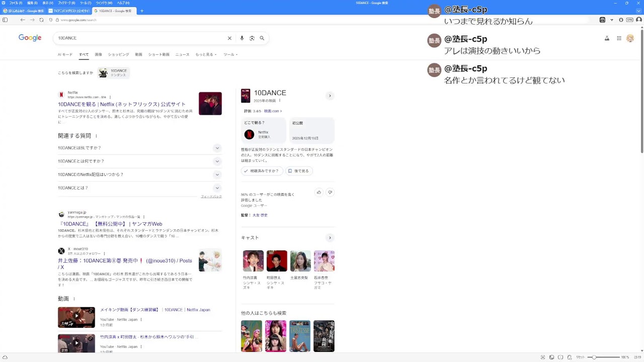Screen dimensions: 644x362
Task: Switch to ニュース tab
Action: (x=182, y=54)
